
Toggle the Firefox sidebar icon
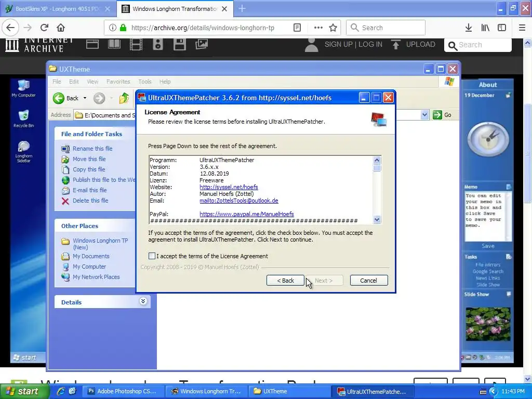[502, 28]
